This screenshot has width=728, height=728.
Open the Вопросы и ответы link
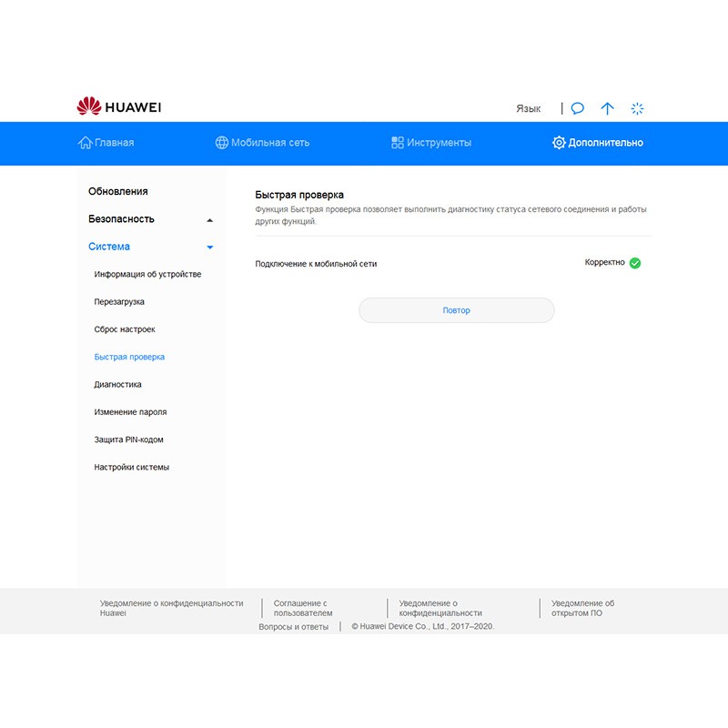pos(293,626)
